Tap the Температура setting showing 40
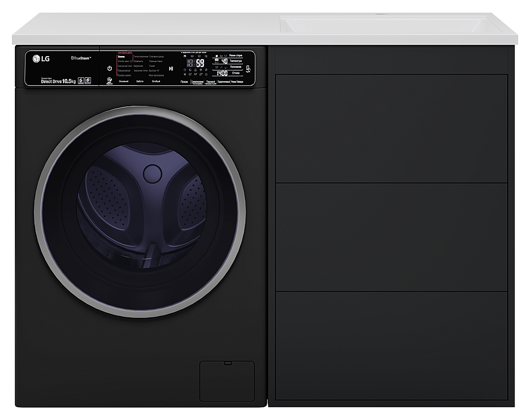The height and width of the screenshot is (420, 530). click(x=227, y=61)
